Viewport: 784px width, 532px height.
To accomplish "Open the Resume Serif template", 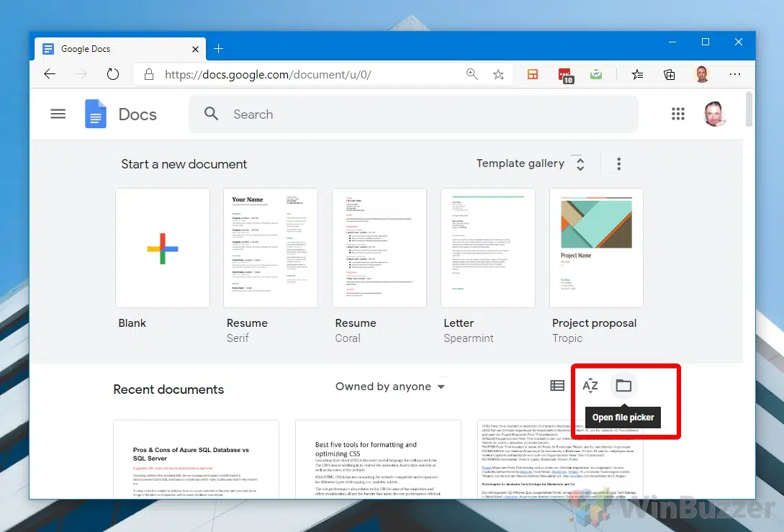I will (271, 248).
